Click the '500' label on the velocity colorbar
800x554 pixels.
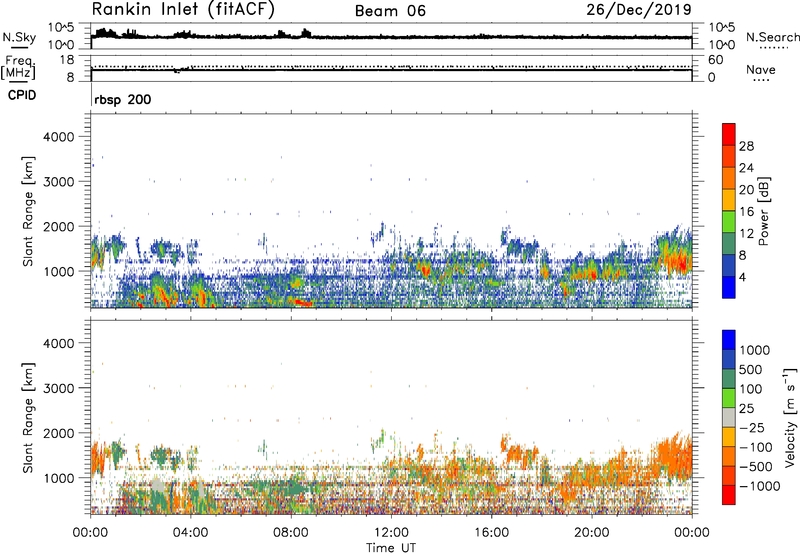(x=751, y=370)
